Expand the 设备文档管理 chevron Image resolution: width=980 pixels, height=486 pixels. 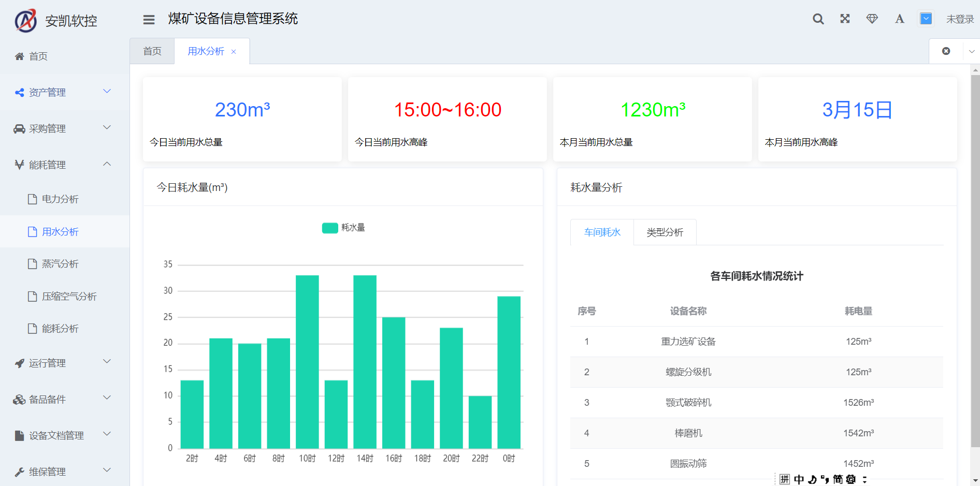(107, 434)
